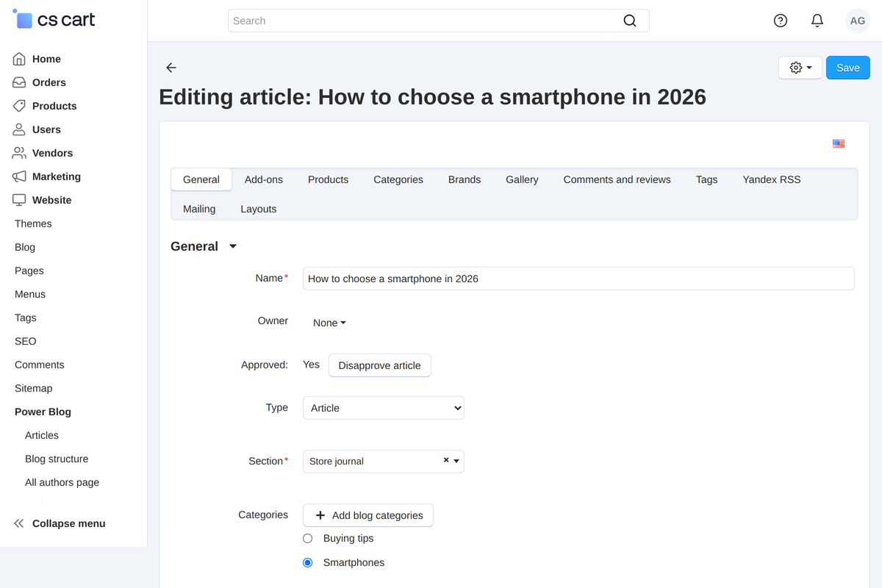Open the AG user avatar menu
The width and height of the screenshot is (882, 588).
tap(858, 21)
